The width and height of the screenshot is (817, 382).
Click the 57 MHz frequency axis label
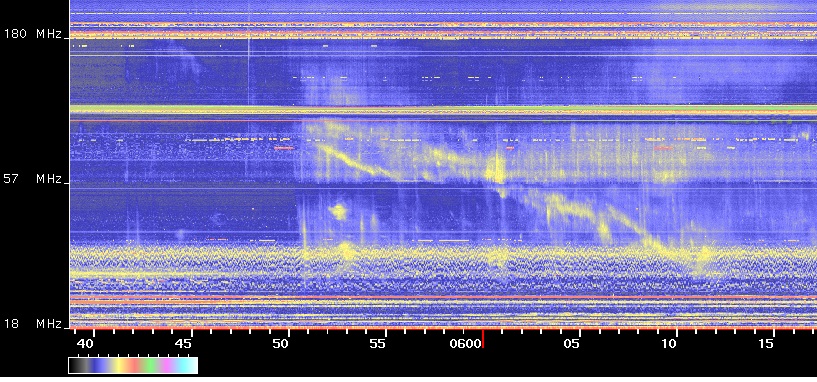33,179
